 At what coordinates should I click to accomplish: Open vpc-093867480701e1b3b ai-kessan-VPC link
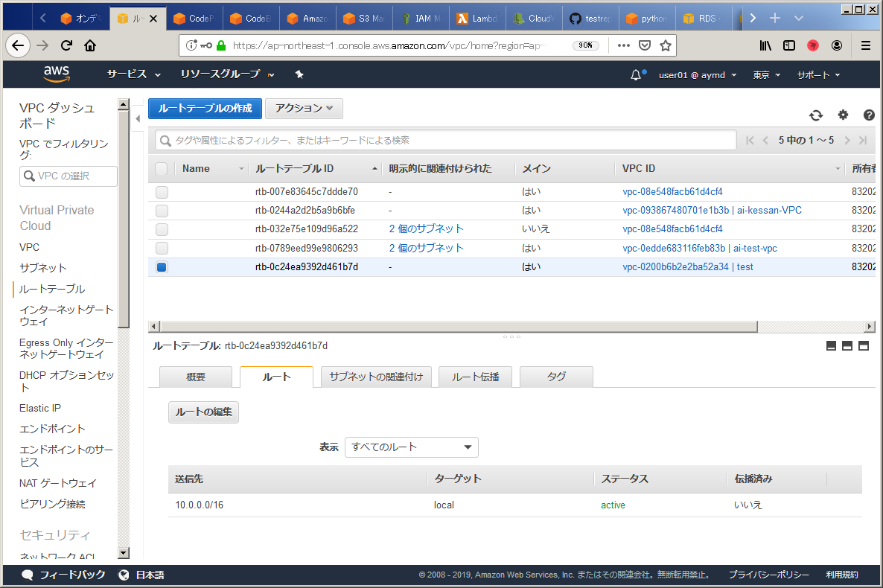point(712,210)
